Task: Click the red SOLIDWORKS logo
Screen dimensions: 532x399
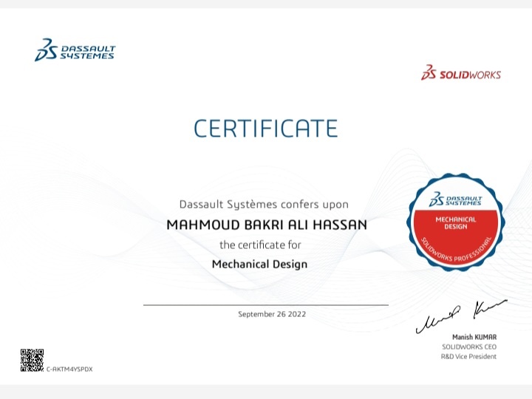Action: coord(461,72)
